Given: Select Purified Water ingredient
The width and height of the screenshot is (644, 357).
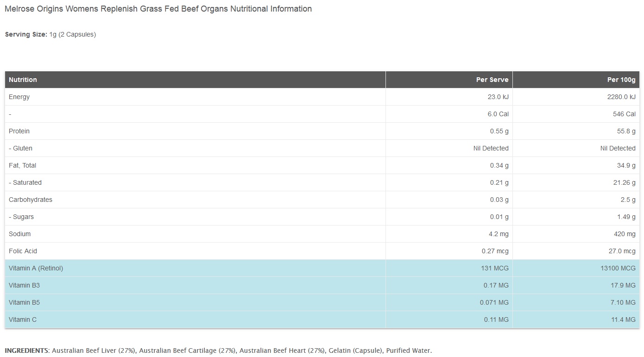Looking at the screenshot, I should (x=408, y=351).
